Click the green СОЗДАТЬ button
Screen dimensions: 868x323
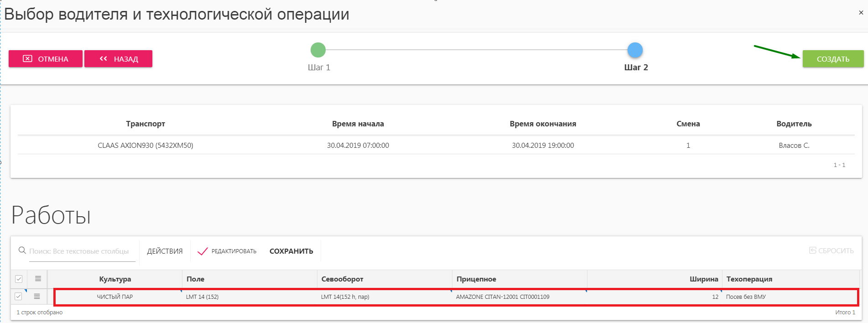point(833,59)
